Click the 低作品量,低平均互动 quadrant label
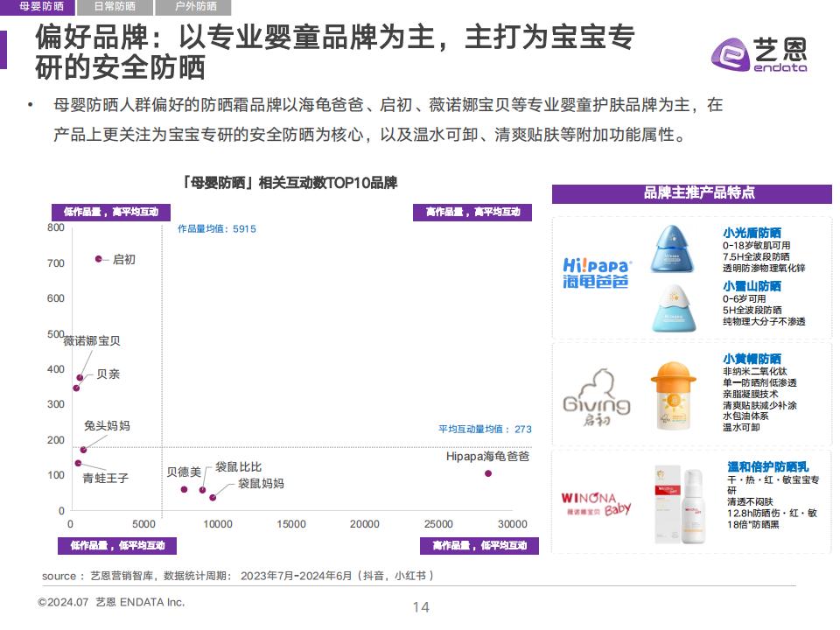 [x=117, y=545]
